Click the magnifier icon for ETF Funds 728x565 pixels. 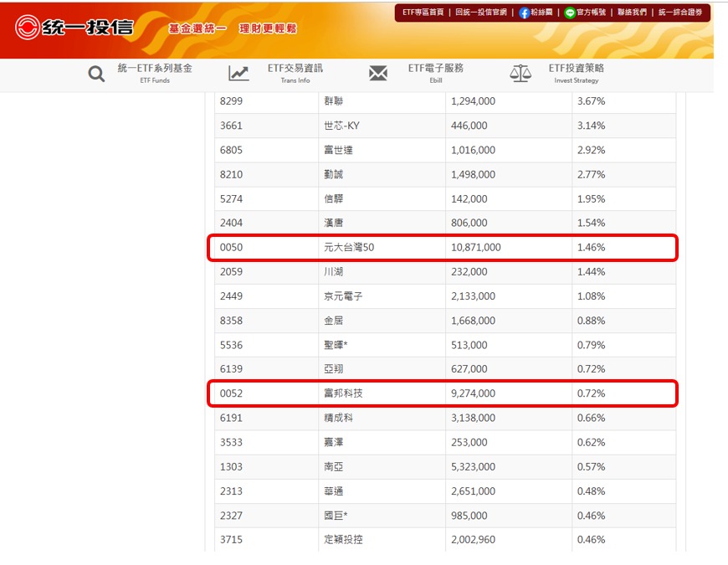point(96,74)
